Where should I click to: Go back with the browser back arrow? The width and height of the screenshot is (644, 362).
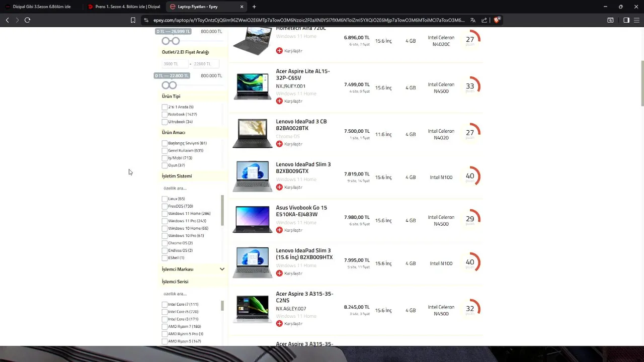pos(7,20)
